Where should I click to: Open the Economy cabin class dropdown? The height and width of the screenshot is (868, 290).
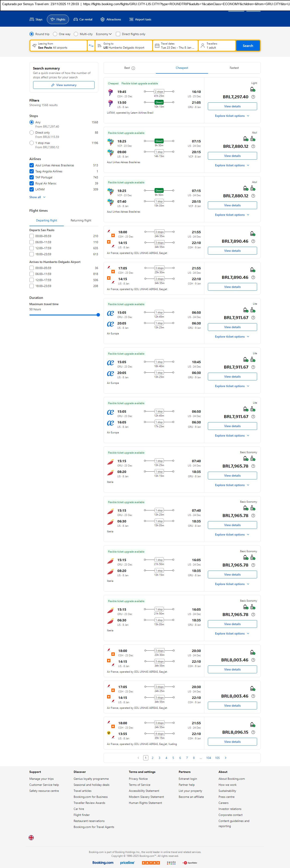[x=104, y=34]
